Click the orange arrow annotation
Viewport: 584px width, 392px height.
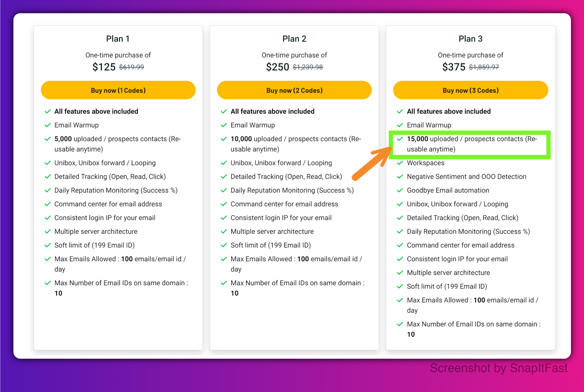click(x=372, y=163)
